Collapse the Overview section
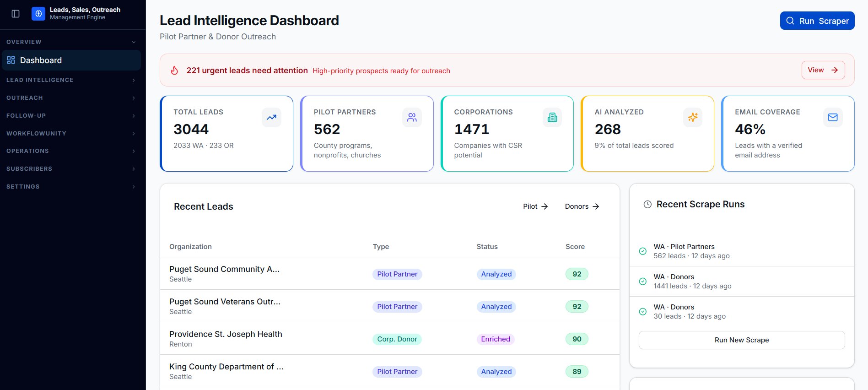 tap(71, 42)
